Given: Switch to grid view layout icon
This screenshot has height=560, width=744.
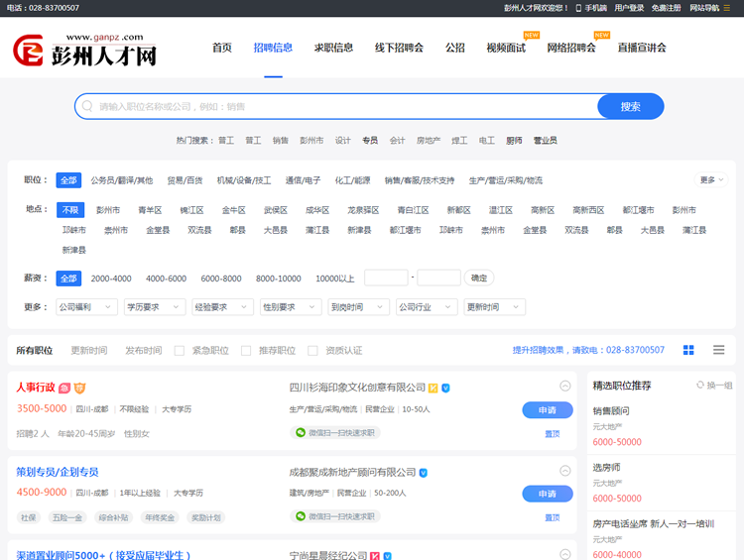Looking at the screenshot, I should [688, 350].
